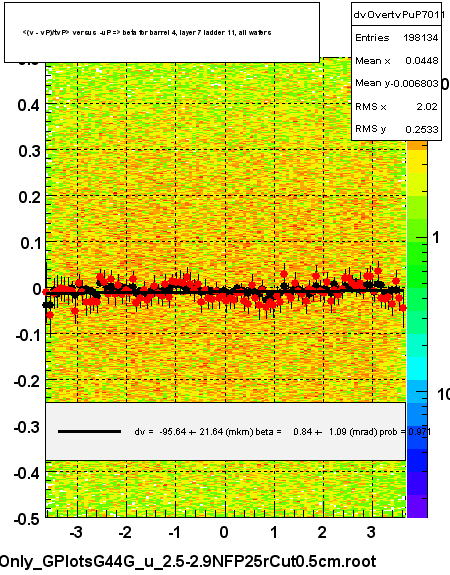Click the y-axis label 0.4
Viewport: 450px width, 575px height.
point(29,105)
